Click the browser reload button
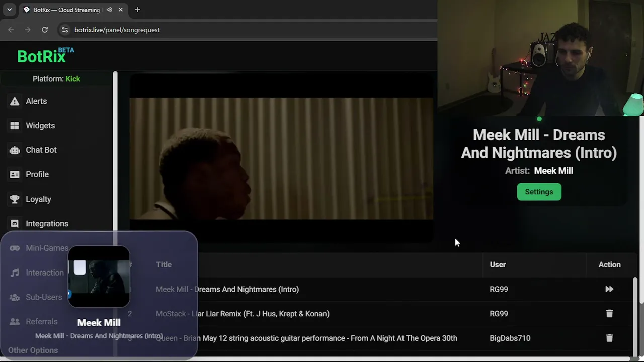This screenshot has height=362, width=644. pyautogui.click(x=45, y=30)
